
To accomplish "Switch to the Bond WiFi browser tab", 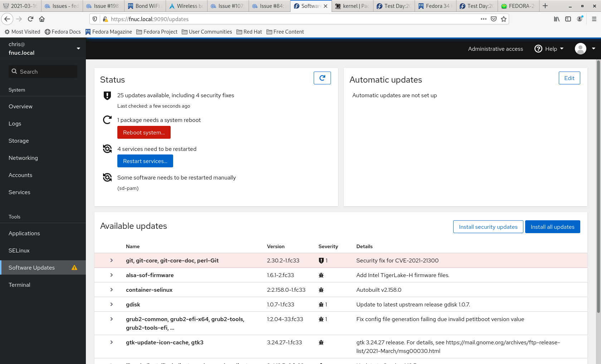I will pyautogui.click(x=145, y=6).
